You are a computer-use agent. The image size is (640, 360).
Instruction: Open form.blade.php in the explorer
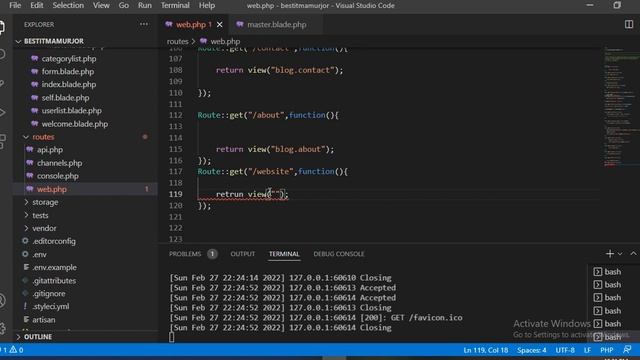tap(68, 71)
